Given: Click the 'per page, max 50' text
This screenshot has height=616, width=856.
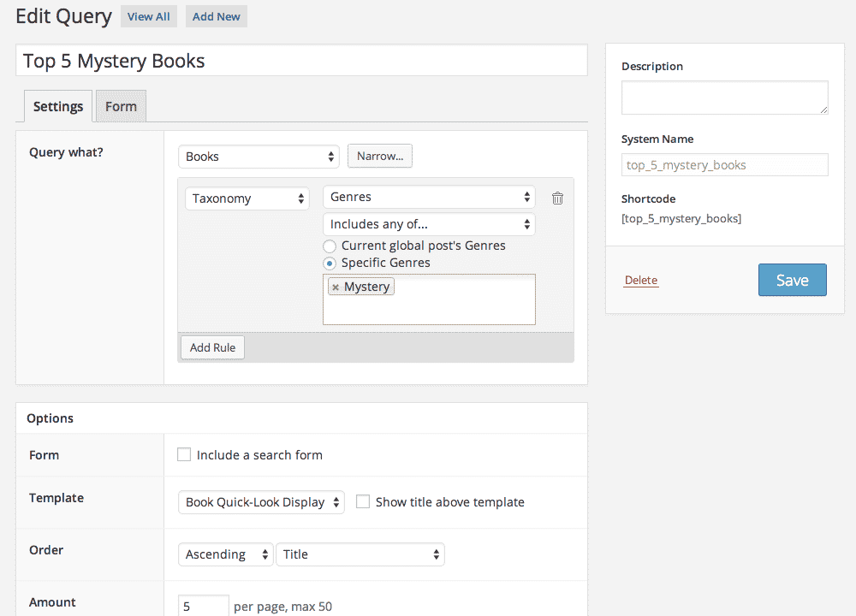Looking at the screenshot, I should point(282,607).
